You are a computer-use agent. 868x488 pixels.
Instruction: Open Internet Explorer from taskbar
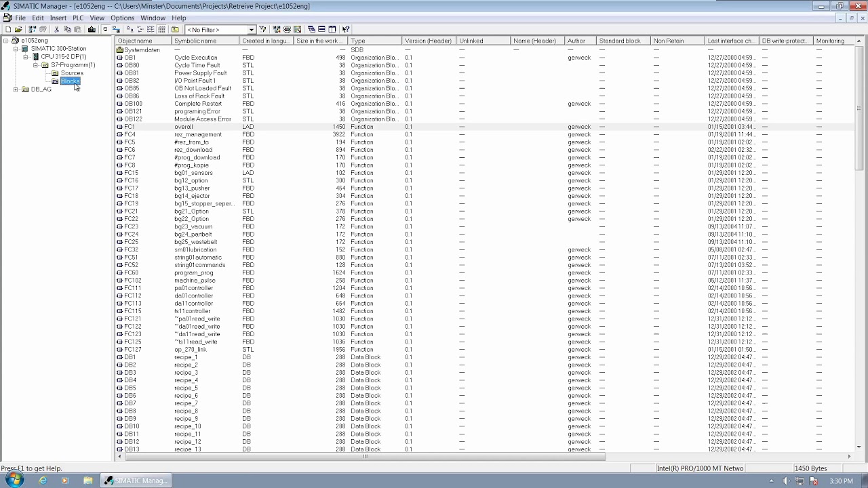(43, 481)
